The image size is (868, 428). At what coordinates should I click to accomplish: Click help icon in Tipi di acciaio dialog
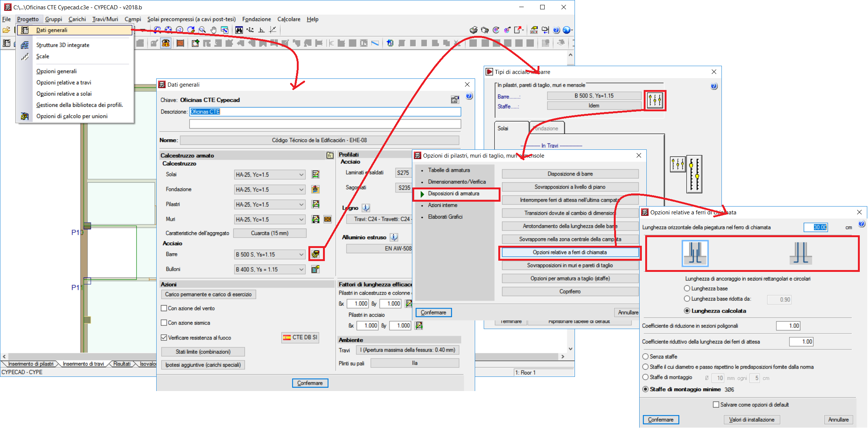[714, 86]
